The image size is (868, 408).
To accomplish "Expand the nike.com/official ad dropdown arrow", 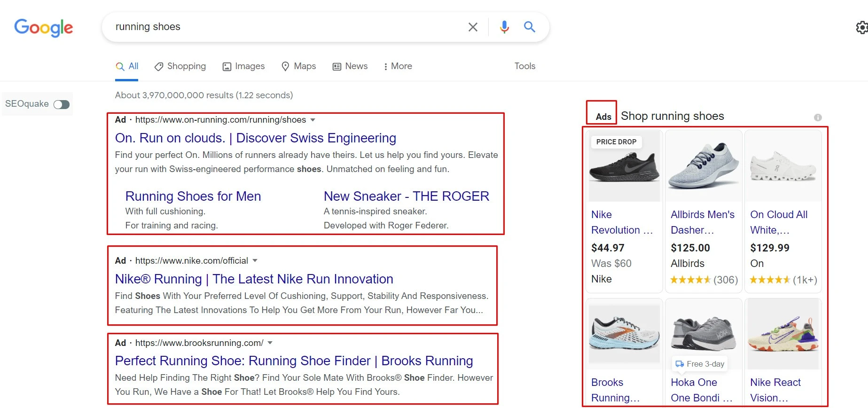I will point(255,260).
